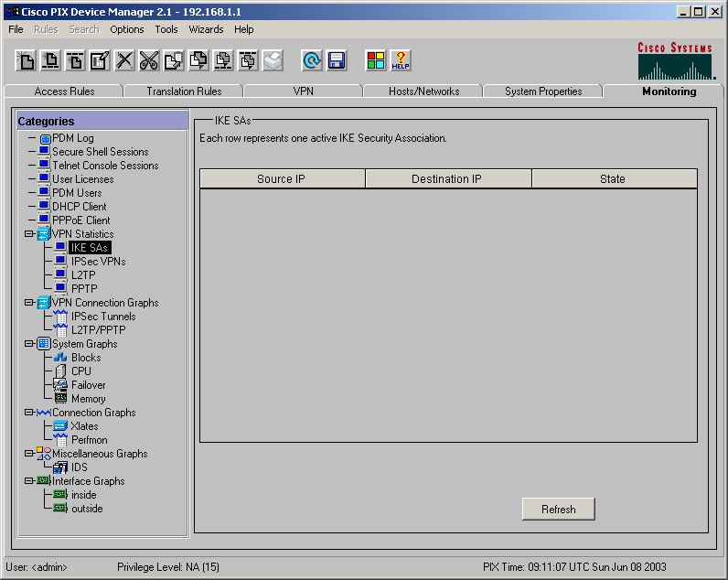Viewport: 728px width, 580px height.
Task: Collapse the Interface Graphs tree node
Action: [28, 480]
